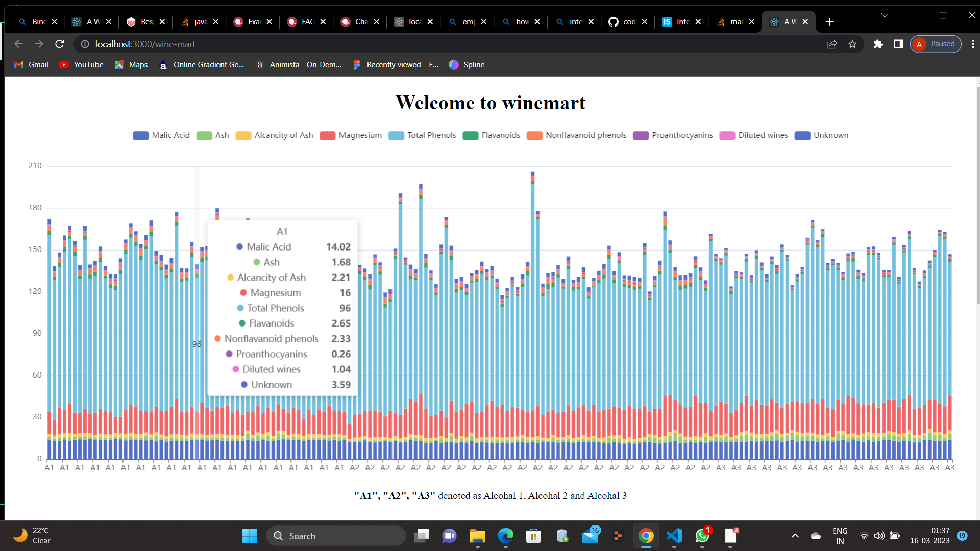Screen dimensions: 980x551
Task: Open the Spline bookmark
Action: (x=466, y=65)
